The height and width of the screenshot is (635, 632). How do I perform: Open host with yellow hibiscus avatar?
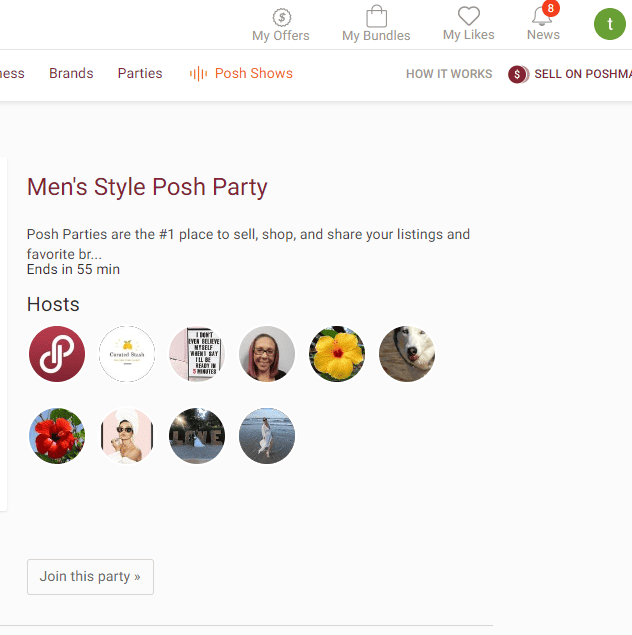(x=337, y=354)
